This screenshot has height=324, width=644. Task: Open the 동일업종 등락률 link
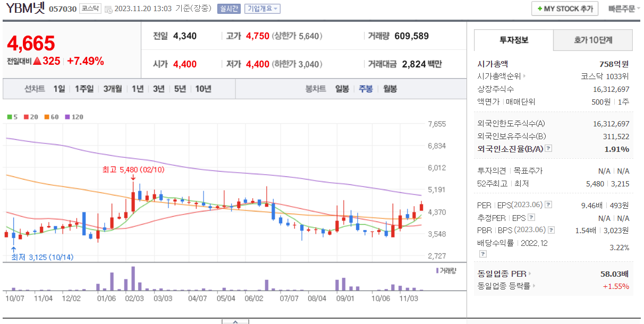tap(504, 286)
